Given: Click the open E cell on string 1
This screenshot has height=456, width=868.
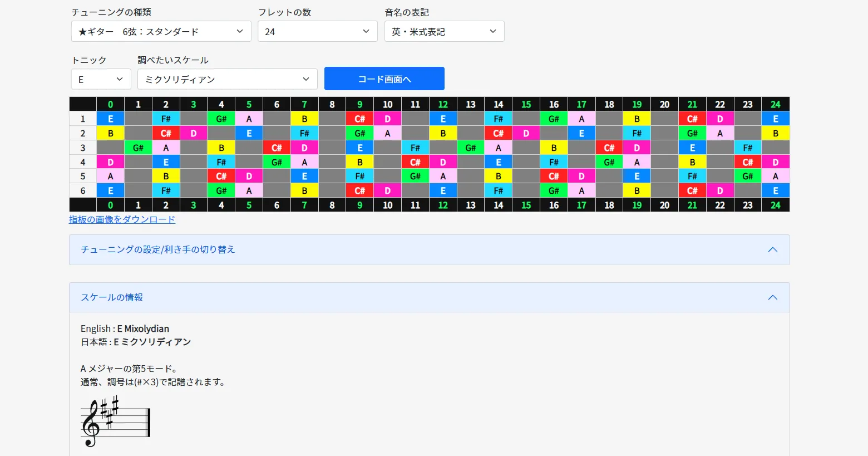Looking at the screenshot, I should pyautogui.click(x=110, y=119).
